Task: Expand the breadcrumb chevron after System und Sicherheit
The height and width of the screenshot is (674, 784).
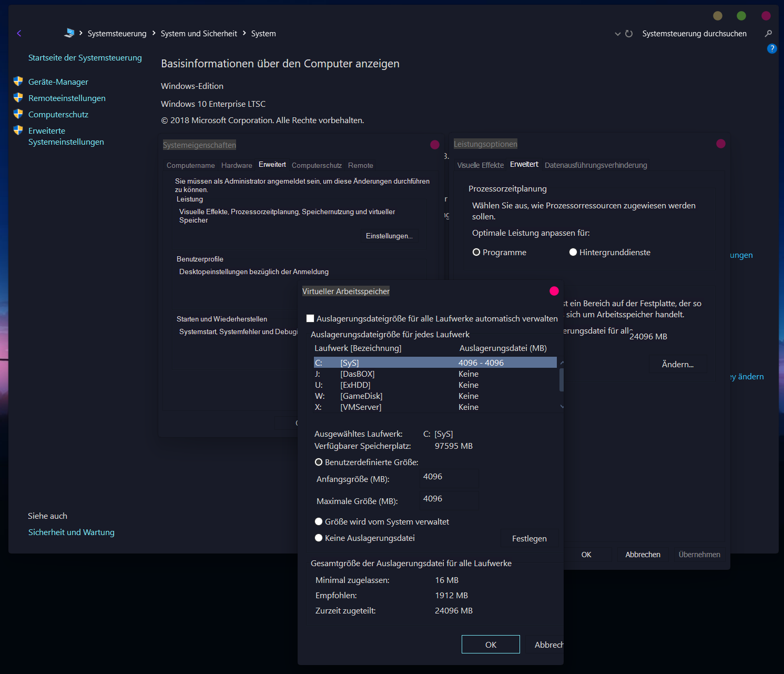Action: click(245, 33)
